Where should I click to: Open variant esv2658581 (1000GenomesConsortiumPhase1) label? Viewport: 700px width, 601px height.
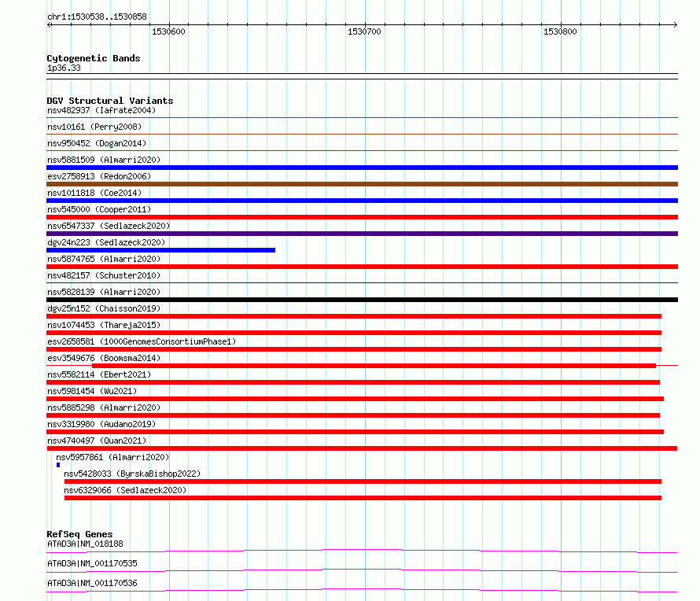click(142, 341)
